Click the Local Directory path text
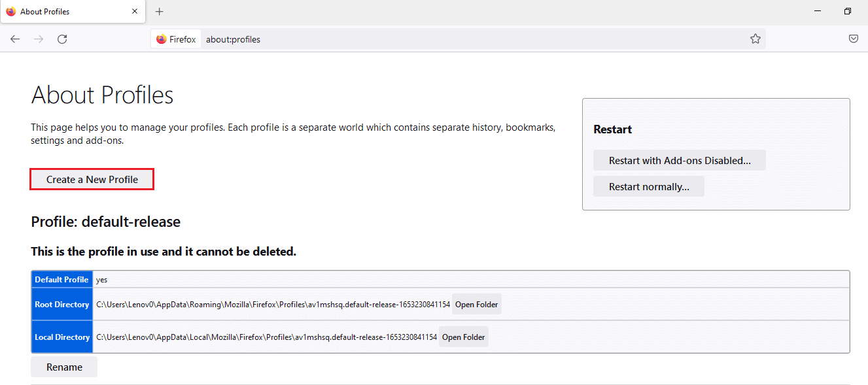The height and width of the screenshot is (385, 868). tap(266, 337)
